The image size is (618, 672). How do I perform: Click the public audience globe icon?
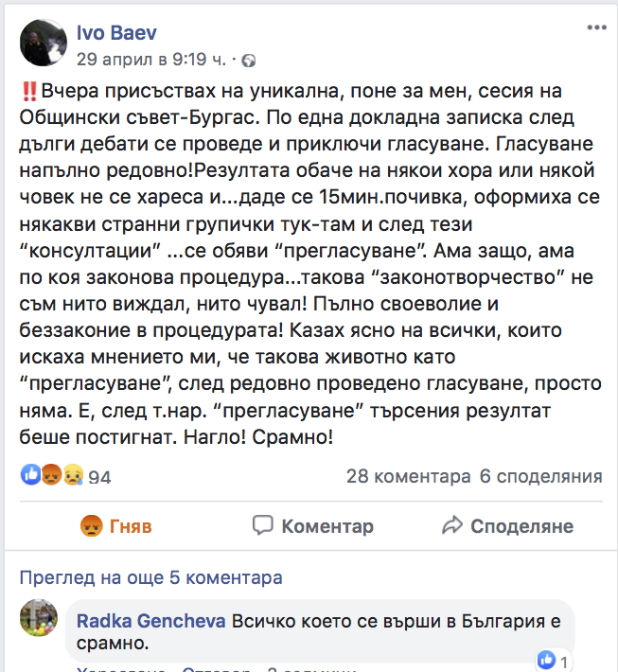(249, 61)
